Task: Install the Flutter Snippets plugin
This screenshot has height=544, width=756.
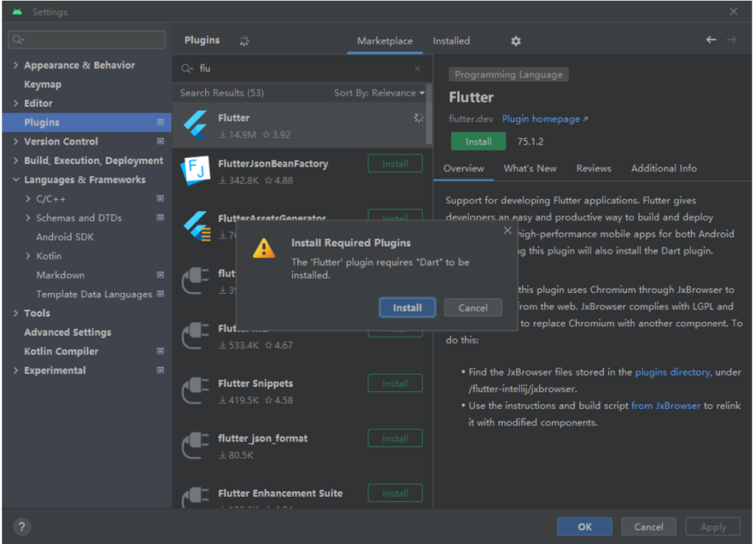Action: click(x=395, y=383)
